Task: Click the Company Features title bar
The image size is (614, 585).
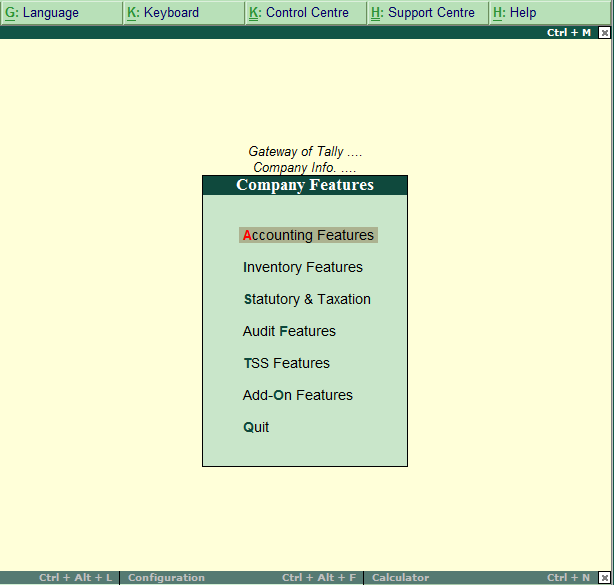Action: [305, 185]
